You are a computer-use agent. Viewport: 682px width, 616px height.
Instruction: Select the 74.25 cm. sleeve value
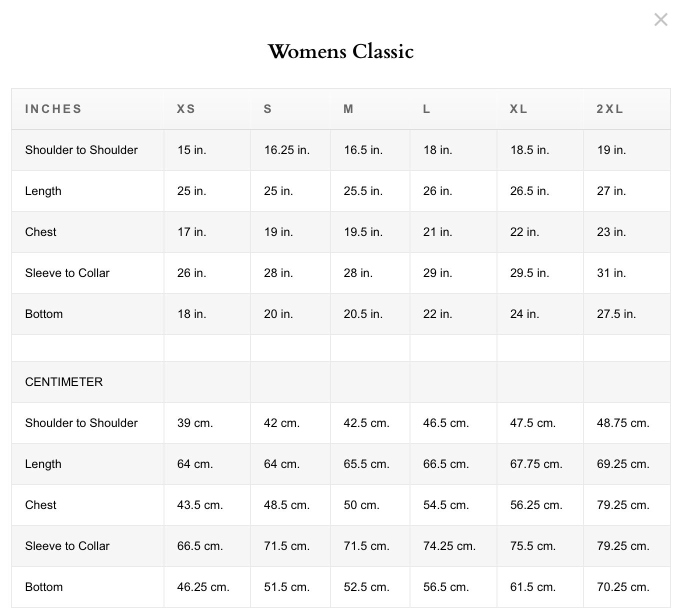pyautogui.click(x=449, y=546)
